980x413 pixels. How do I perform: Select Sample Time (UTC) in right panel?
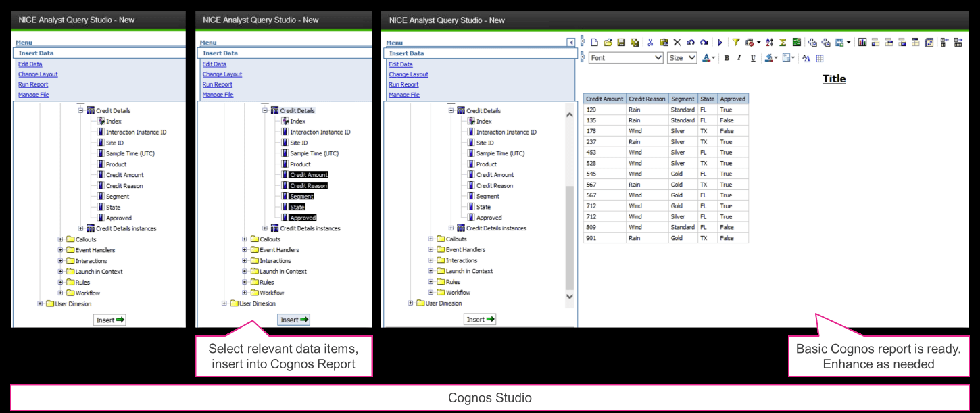[x=500, y=153]
